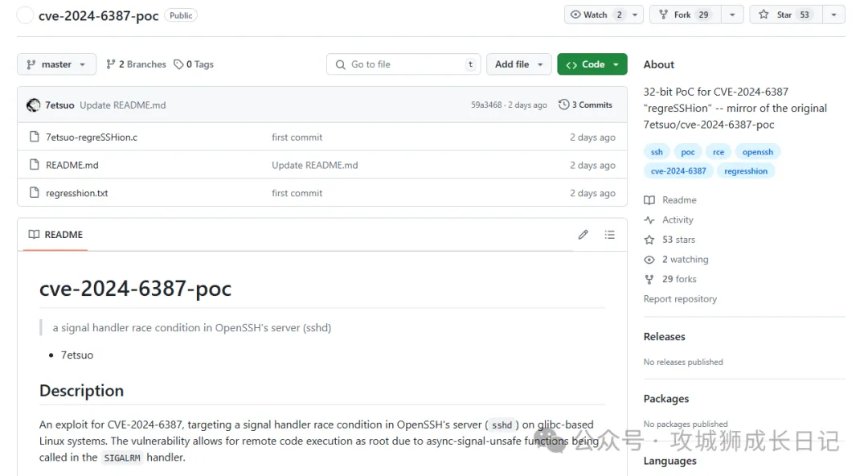
Task: Click the history clock icon beside 3 Commits
Action: tap(563, 105)
